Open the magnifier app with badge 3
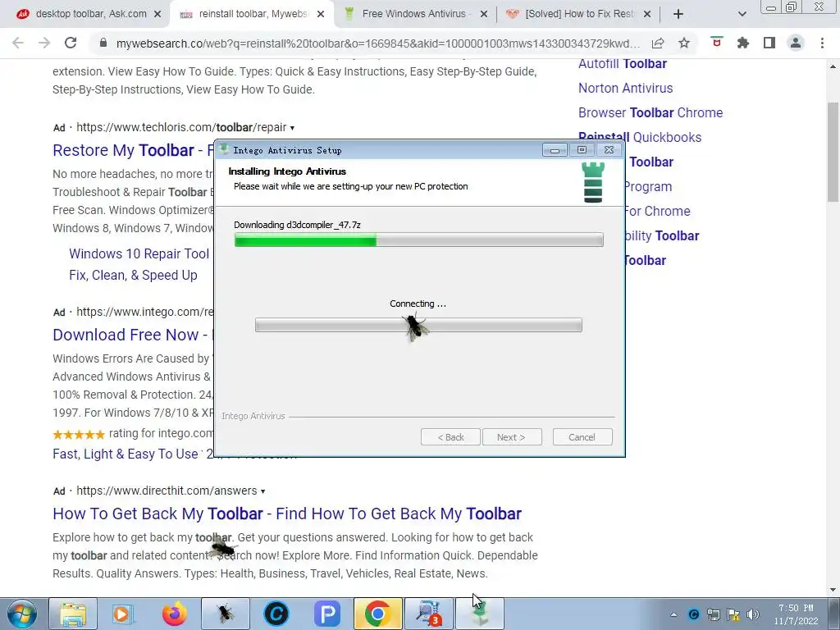The image size is (840, 630). coord(428,614)
